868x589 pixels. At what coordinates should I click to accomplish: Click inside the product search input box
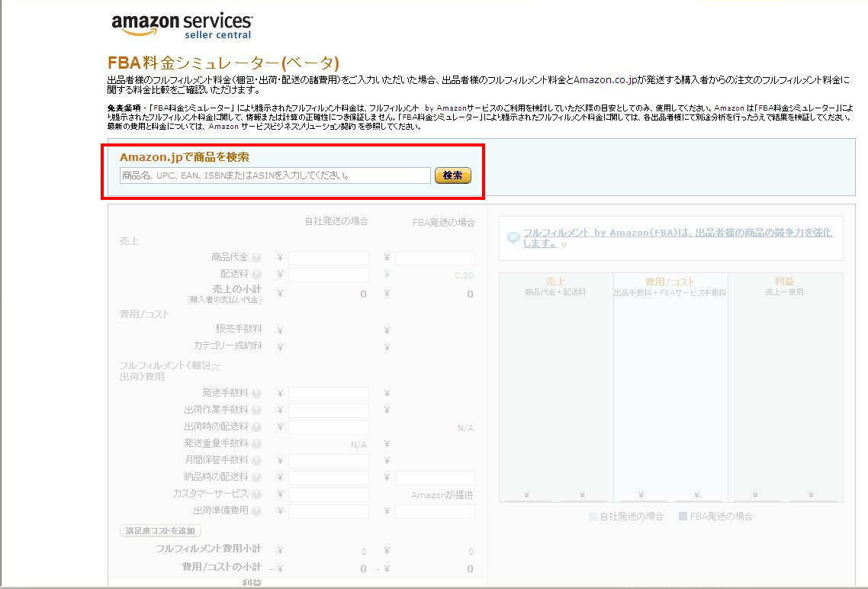point(273,175)
